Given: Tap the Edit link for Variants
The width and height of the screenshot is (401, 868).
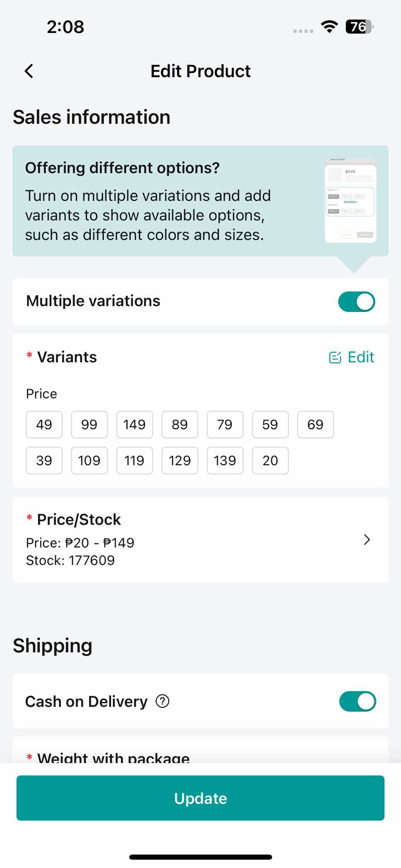Looking at the screenshot, I should 361,357.
